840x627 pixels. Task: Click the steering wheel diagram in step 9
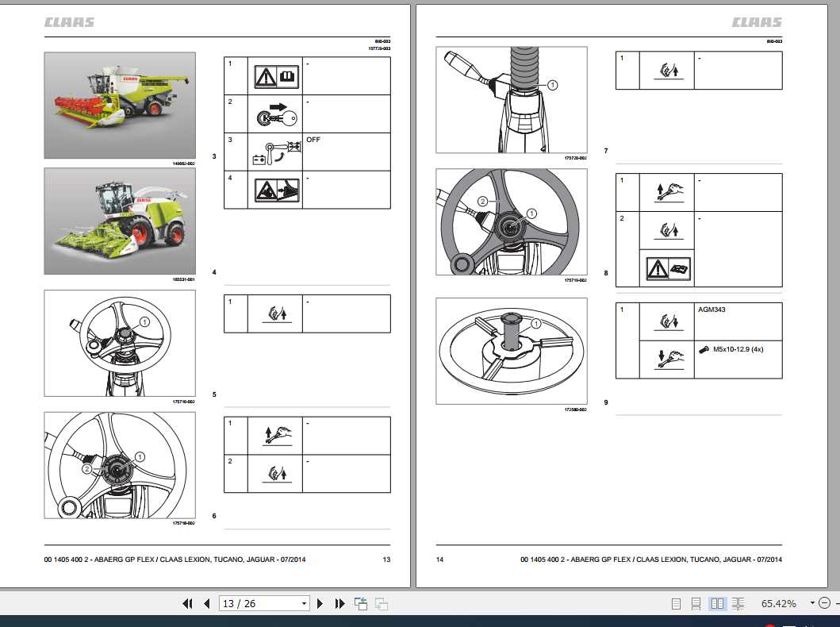(x=511, y=351)
